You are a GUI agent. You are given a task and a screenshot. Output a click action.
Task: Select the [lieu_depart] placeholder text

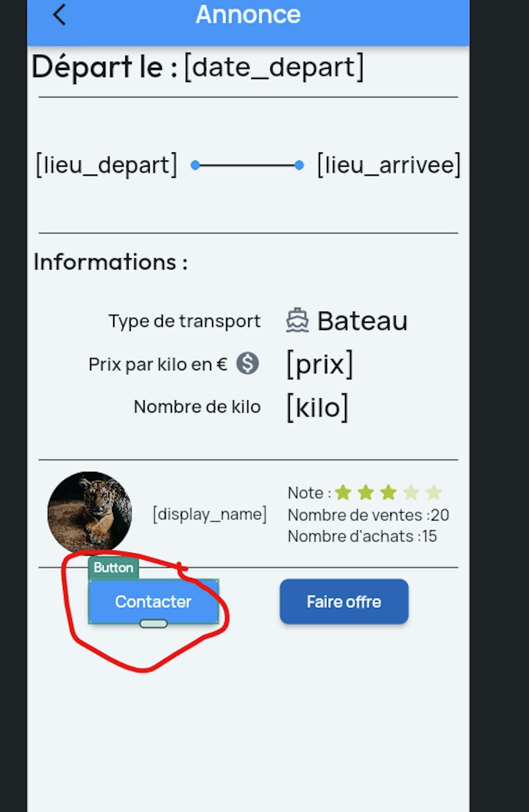[106, 165]
